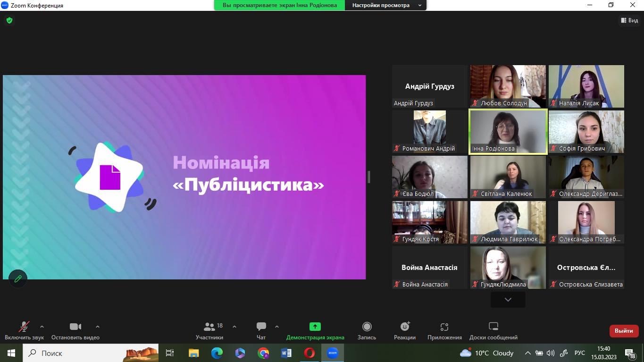Click the green annotation pencil button
This screenshot has width=644, height=362.
[x=18, y=278]
